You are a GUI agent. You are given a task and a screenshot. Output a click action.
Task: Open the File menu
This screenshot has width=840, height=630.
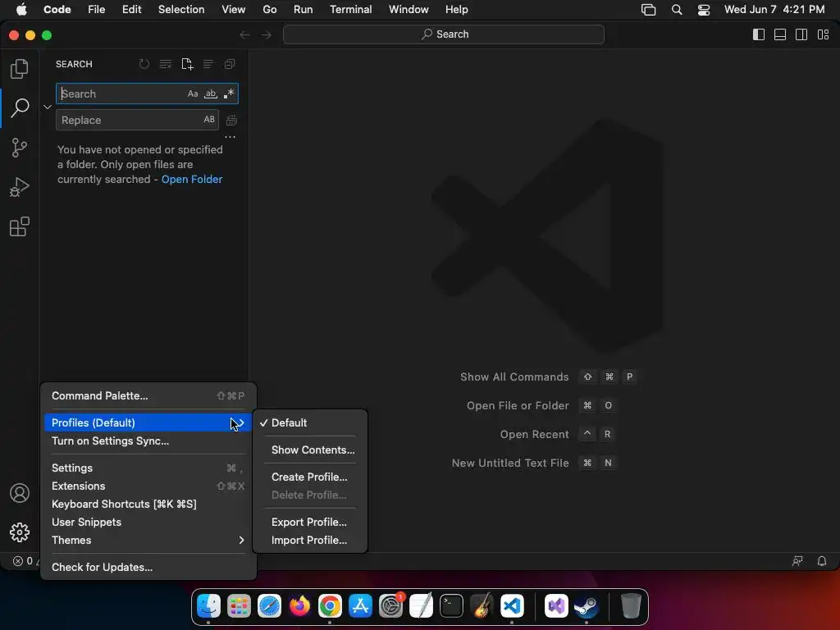click(97, 10)
